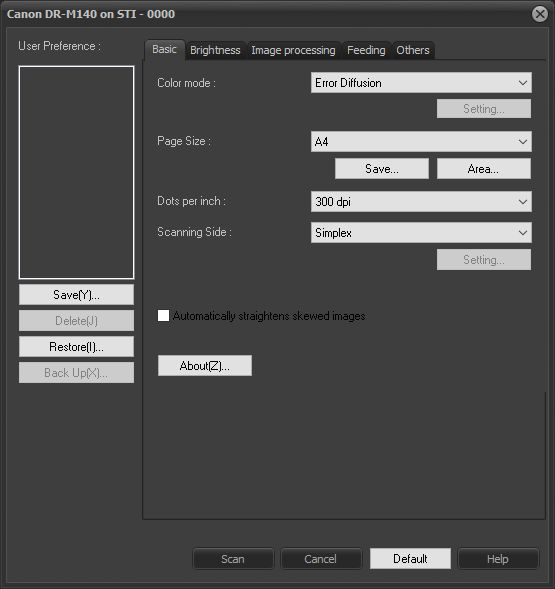Expand the Color mode dropdown
The width and height of the screenshot is (555, 589).
point(421,83)
